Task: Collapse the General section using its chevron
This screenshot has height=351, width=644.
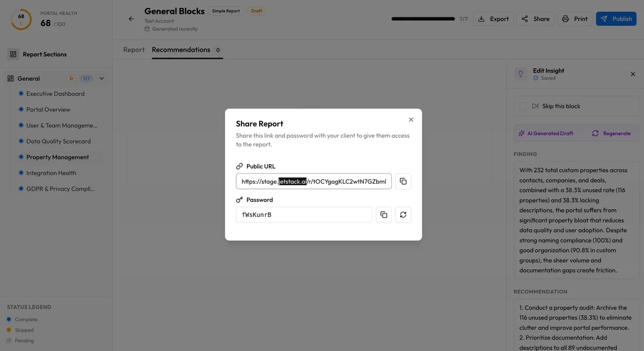Action: click(x=101, y=78)
